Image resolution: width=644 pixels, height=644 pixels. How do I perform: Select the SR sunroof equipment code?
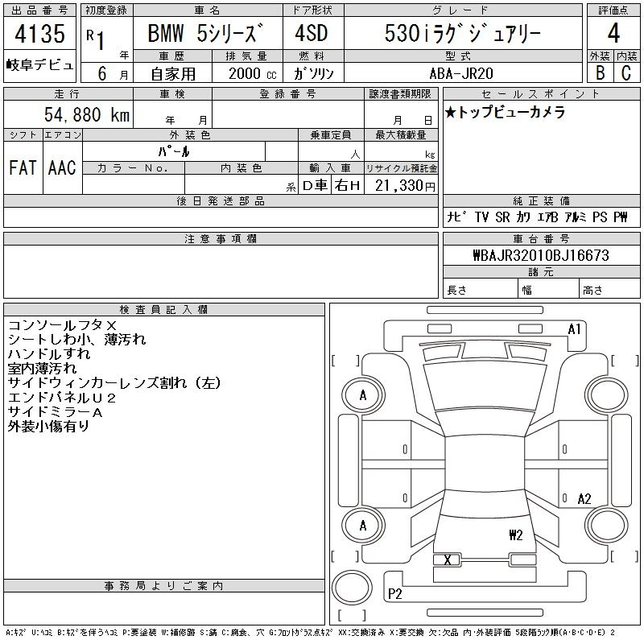tap(502, 217)
